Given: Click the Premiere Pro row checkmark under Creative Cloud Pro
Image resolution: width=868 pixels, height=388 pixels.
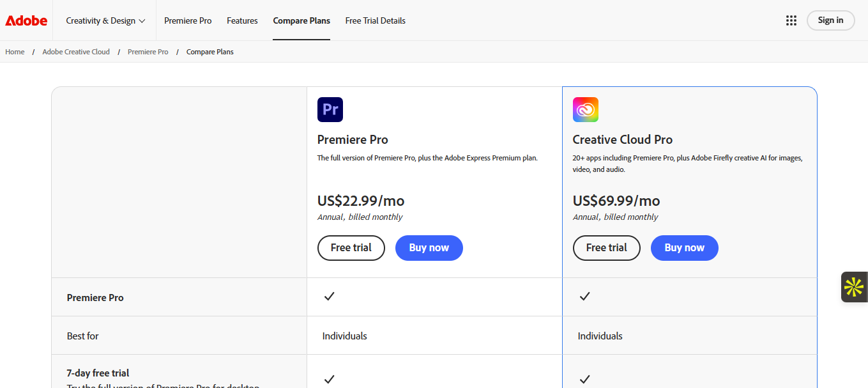Looking at the screenshot, I should pos(585,296).
